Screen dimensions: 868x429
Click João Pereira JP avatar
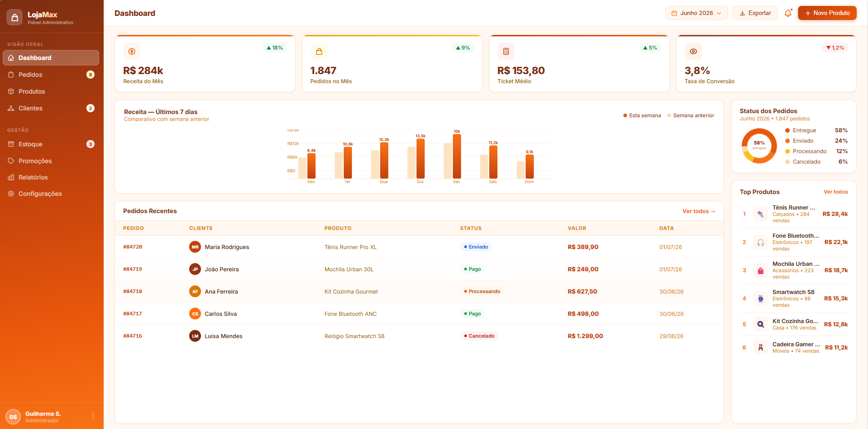click(195, 269)
